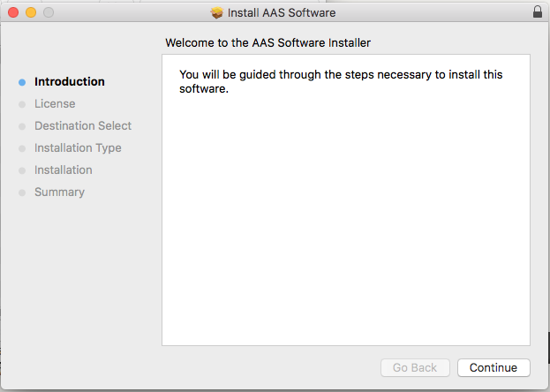
Task: Click the gray bullet beside License
Action: [21, 104]
